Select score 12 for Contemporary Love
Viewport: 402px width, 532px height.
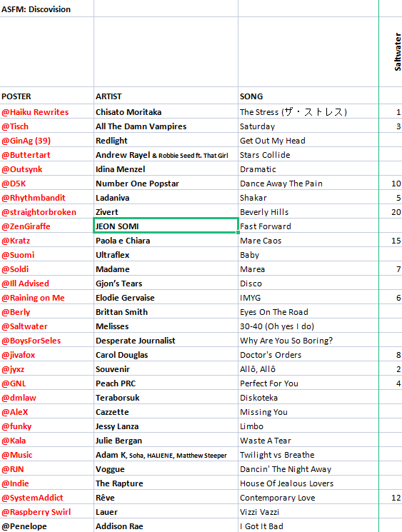[x=391, y=498]
